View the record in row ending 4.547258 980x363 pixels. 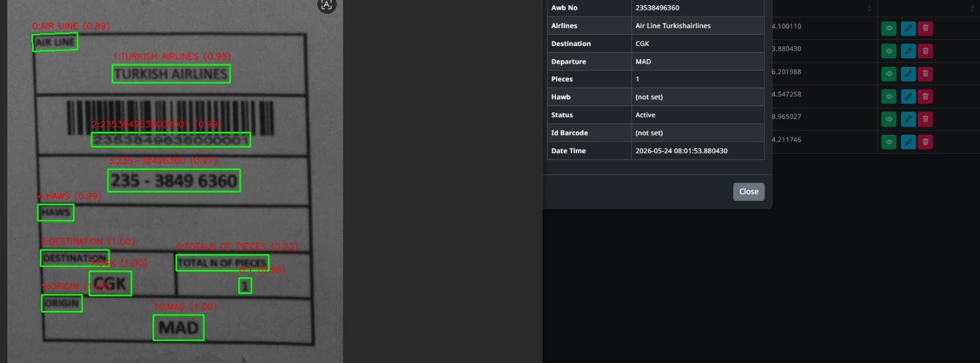click(x=889, y=96)
